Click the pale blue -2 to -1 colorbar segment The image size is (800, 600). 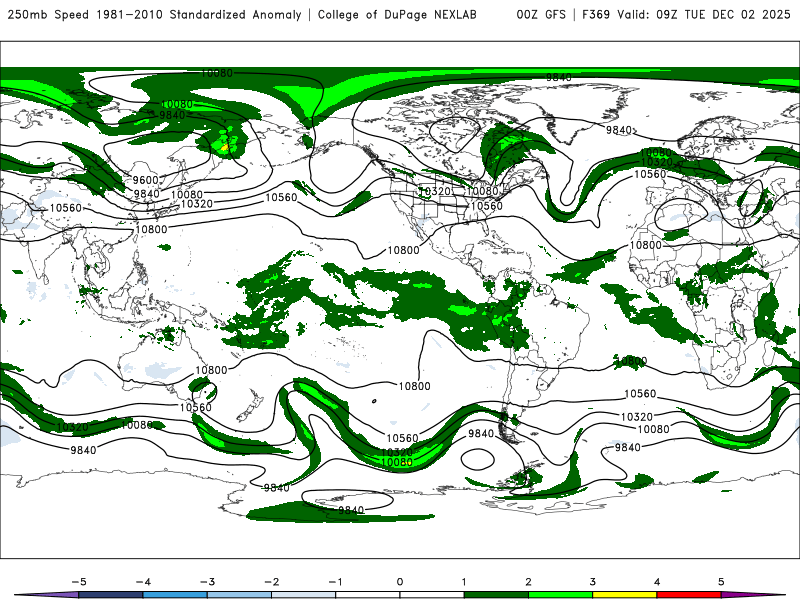coord(304,595)
